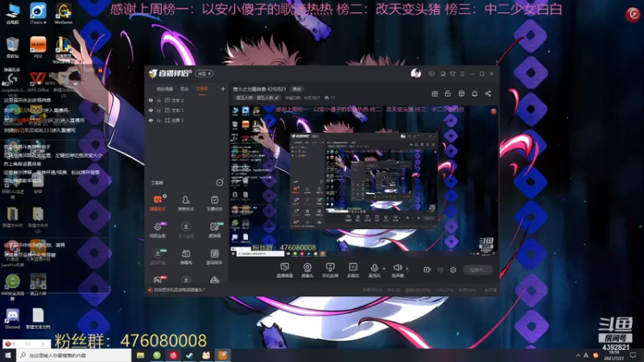The height and width of the screenshot is (362, 644).
Task: Add a 手机投屏 phone cast source
Action: point(330,270)
